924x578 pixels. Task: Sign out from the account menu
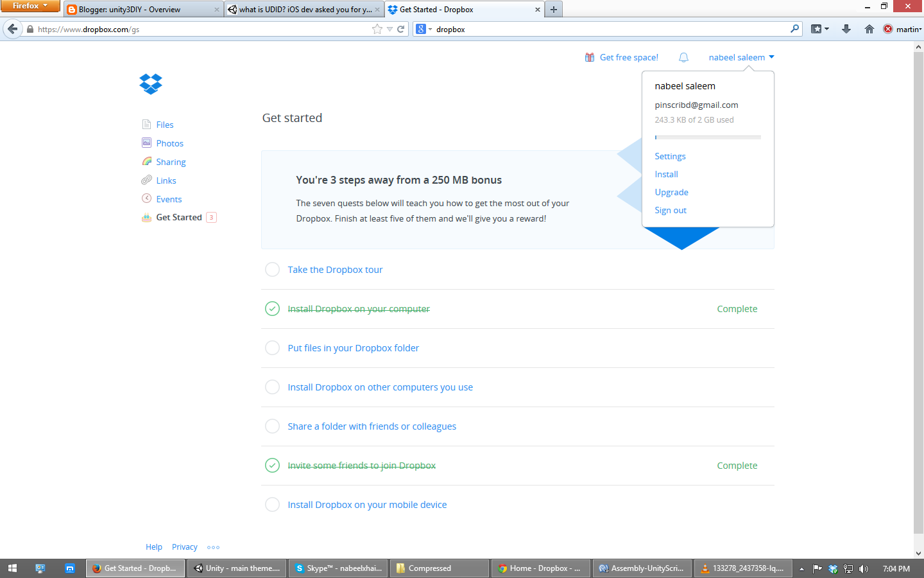pos(671,210)
